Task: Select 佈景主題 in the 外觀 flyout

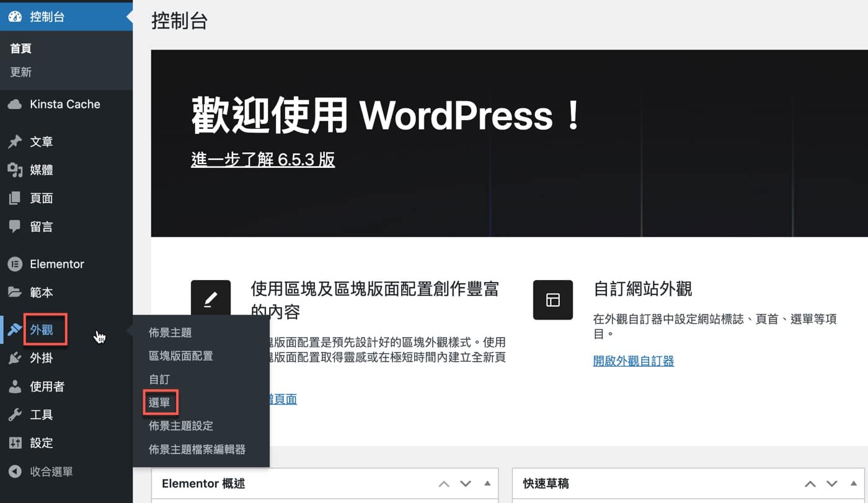Action: tap(170, 333)
